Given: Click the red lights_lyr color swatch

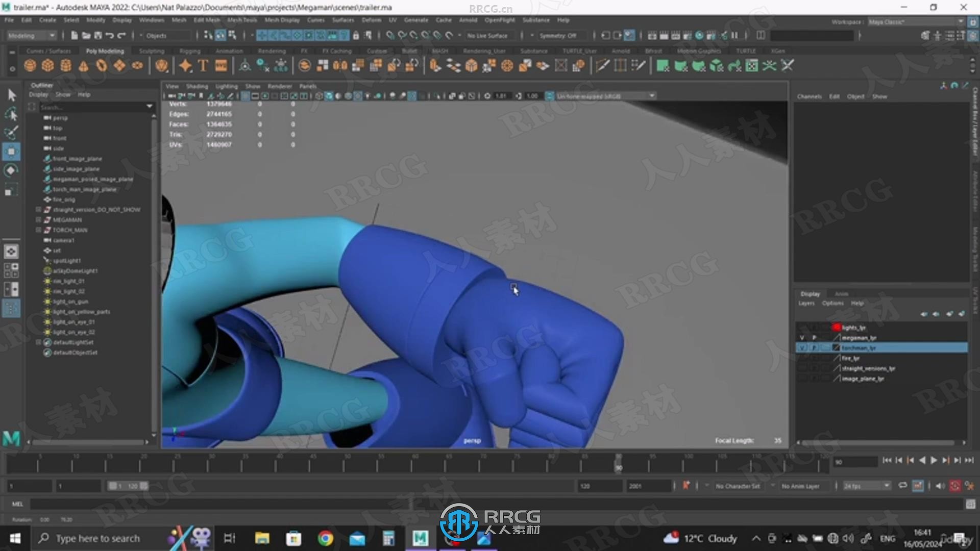Looking at the screenshot, I should (836, 328).
